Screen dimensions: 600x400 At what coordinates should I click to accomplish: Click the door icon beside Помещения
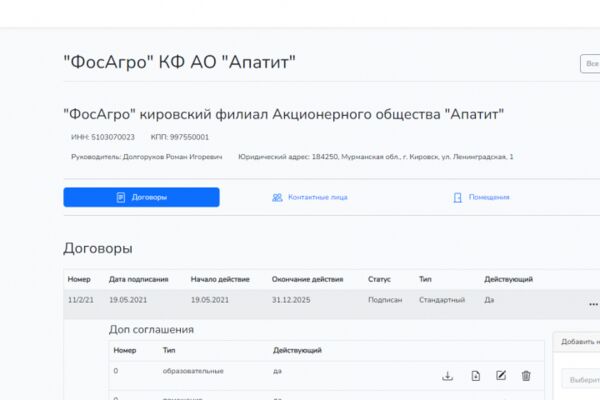[x=457, y=198]
